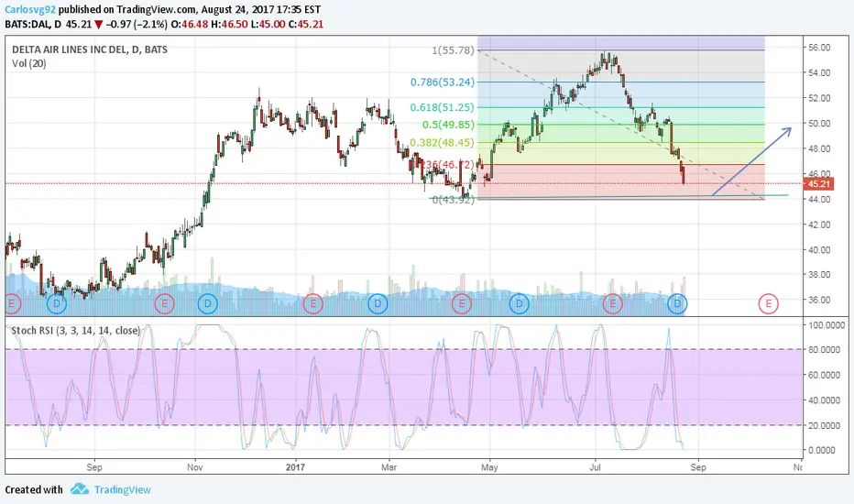The width and height of the screenshot is (854, 504).
Task: Click the 100.0000 Stoch RSI axis label
Action: 827,325
